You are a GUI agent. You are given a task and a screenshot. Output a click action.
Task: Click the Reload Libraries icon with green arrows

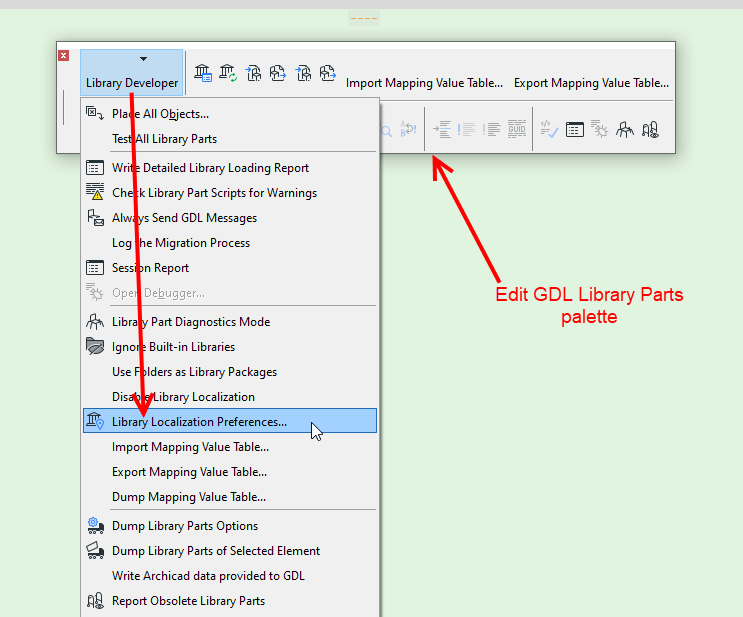(x=228, y=73)
